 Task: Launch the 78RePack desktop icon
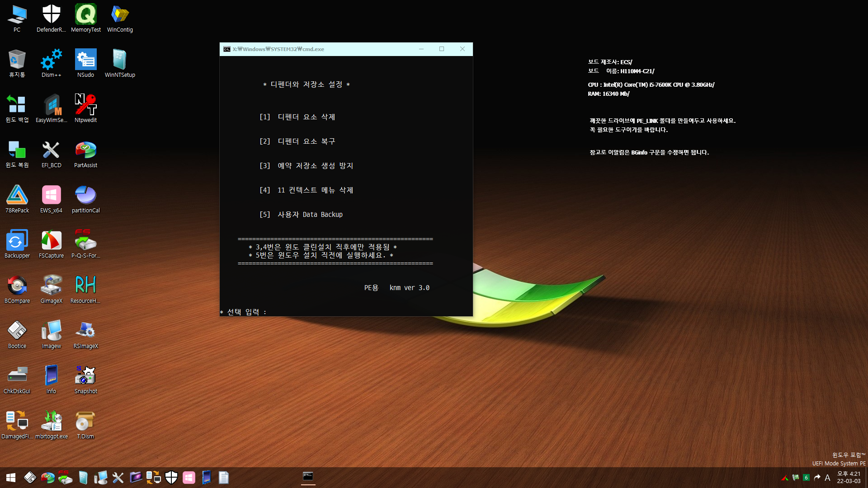[x=17, y=199]
